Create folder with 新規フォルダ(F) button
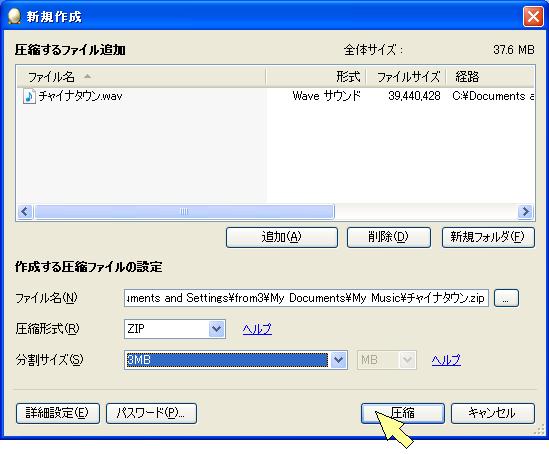Viewport: 549px width, 454px height. 488,237
